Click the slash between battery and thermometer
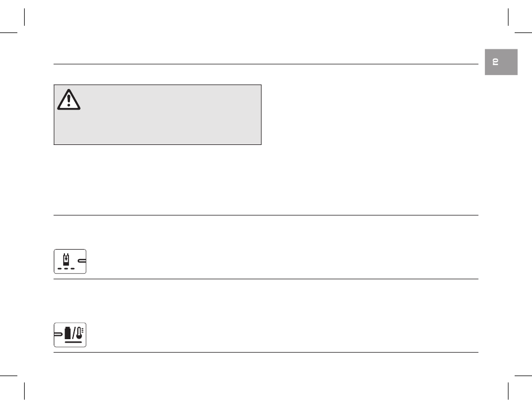Image resolution: width=532 pixels, height=408 pixels. point(74,334)
